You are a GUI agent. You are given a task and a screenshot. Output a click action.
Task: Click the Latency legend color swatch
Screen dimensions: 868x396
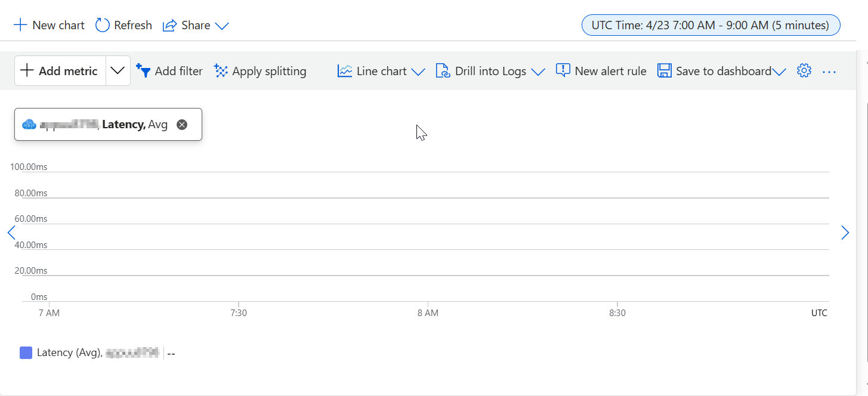(26, 353)
